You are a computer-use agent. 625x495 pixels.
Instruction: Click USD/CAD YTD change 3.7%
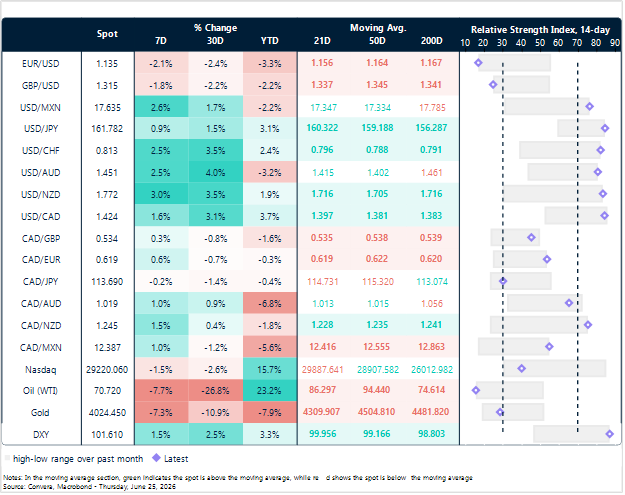[270, 216]
